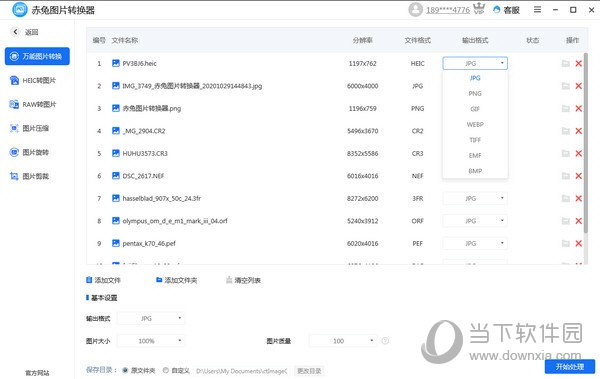Click 开始处理 to start conversion

point(570,367)
